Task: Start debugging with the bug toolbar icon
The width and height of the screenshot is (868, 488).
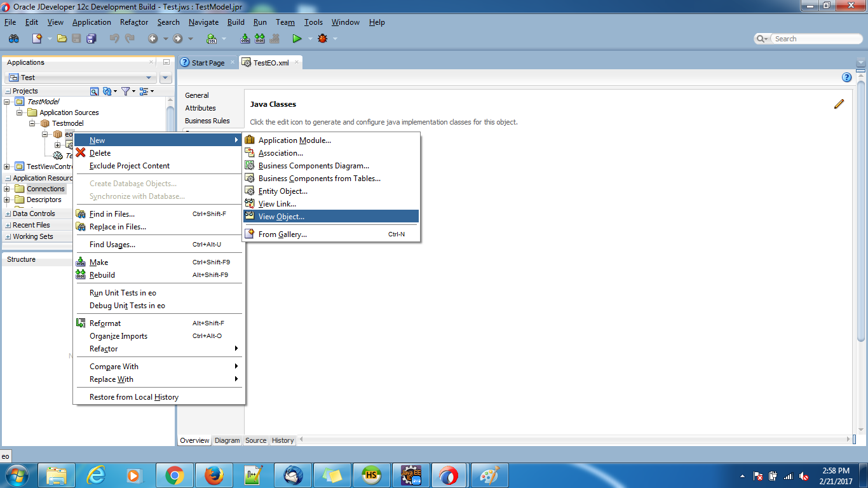Action: [322, 38]
